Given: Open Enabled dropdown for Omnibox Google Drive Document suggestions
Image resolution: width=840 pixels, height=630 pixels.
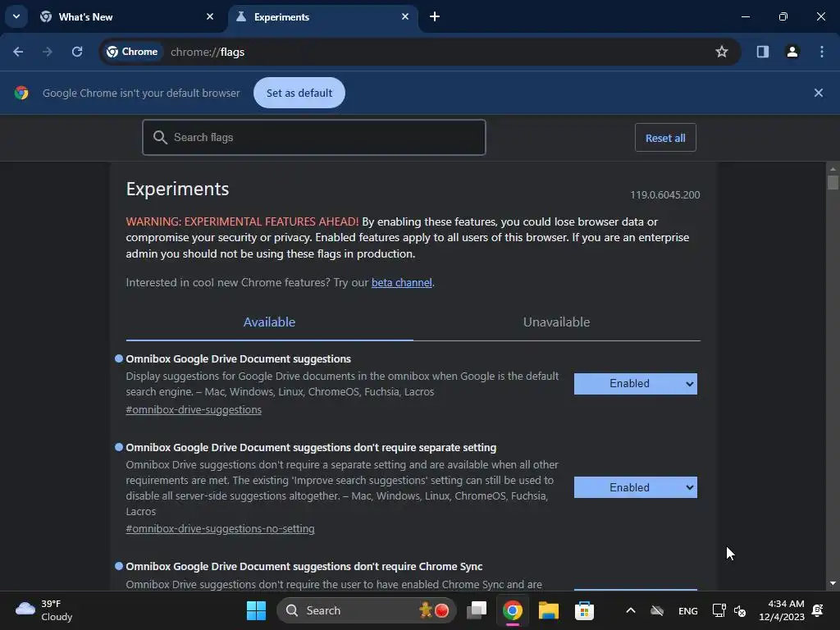Looking at the screenshot, I should click(636, 384).
